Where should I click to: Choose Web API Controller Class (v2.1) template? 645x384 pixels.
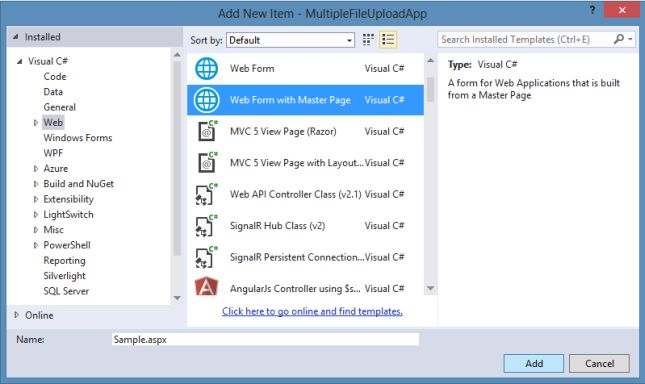[x=305, y=194]
